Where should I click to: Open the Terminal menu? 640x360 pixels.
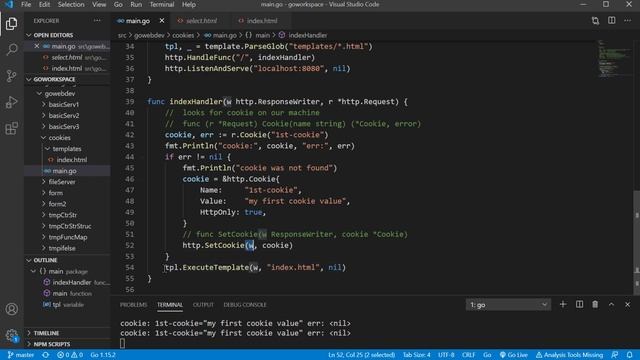point(162,4)
